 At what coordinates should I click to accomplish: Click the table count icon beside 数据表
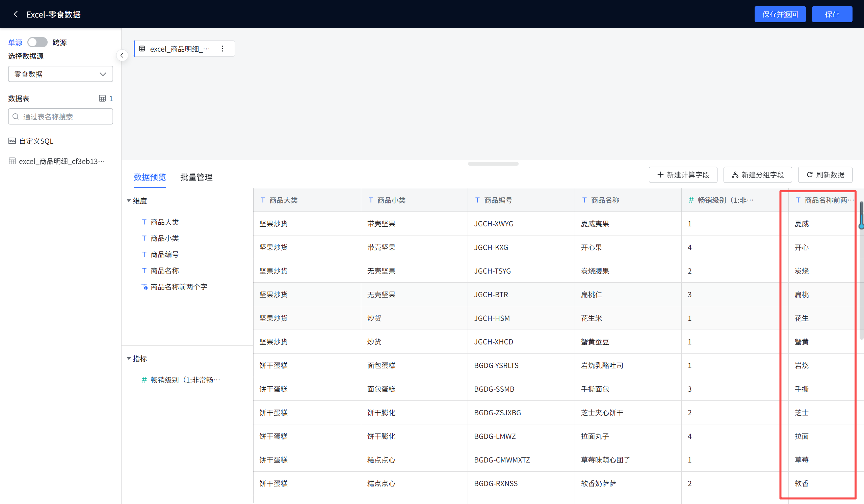pos(102,98)
